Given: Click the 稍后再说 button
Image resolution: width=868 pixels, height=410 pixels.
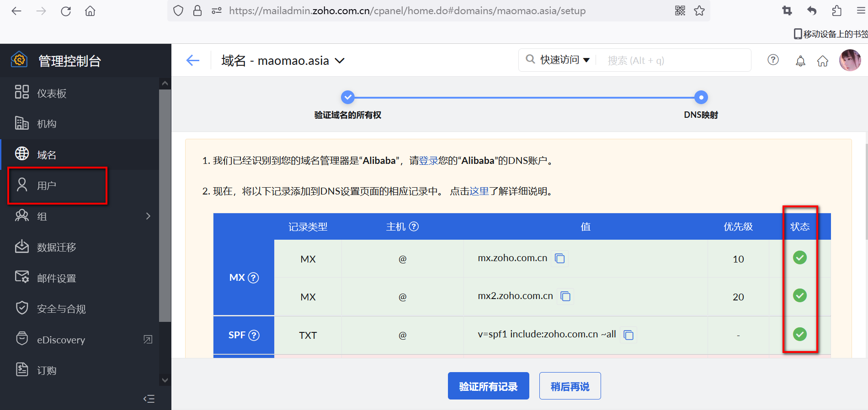Looking at the screenshot, I should 570,386.
